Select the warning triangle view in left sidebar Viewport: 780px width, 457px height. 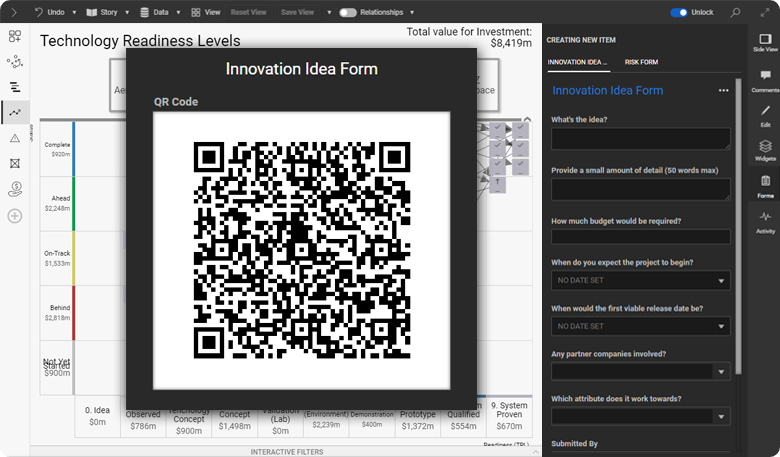point(15,138)
